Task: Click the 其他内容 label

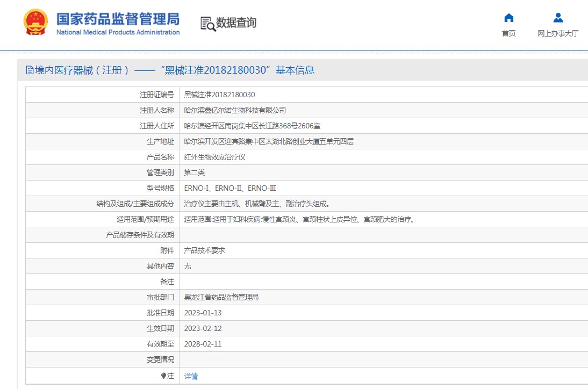Action: pos(160,266)
